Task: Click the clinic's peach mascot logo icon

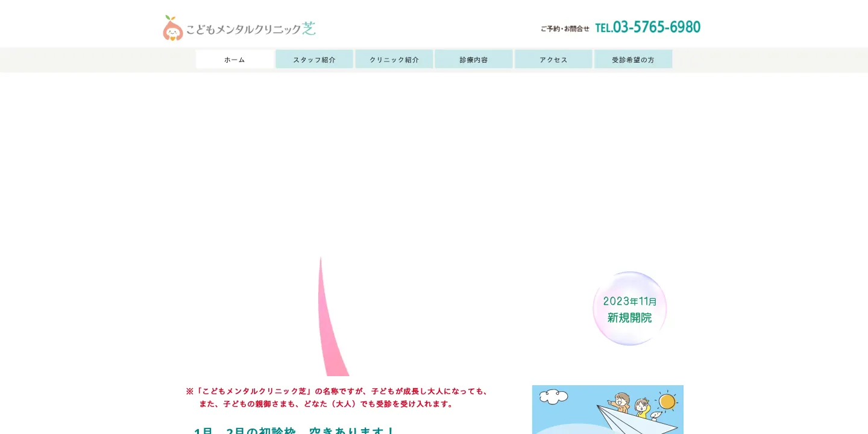Action: 172,30
